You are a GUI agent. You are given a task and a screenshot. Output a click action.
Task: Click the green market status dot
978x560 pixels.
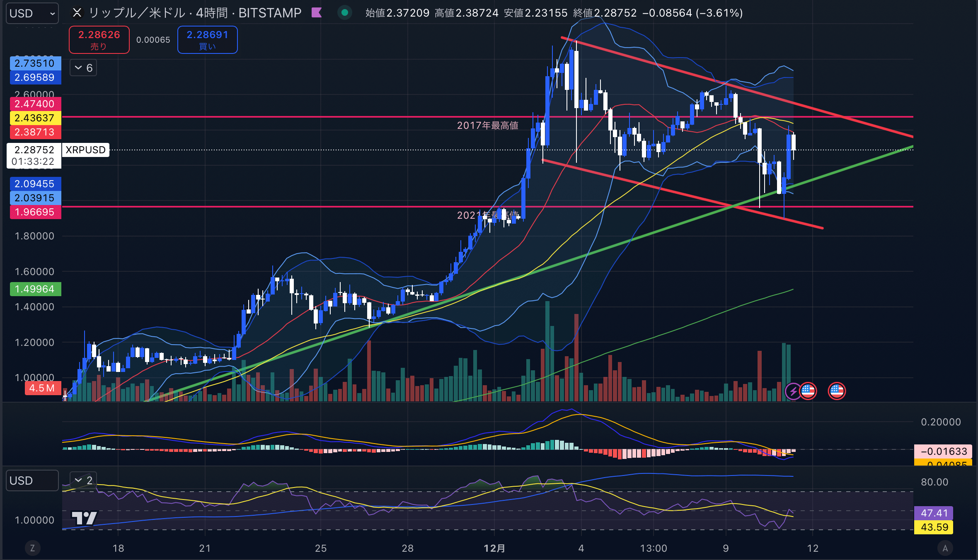click(x=344, y=13)
